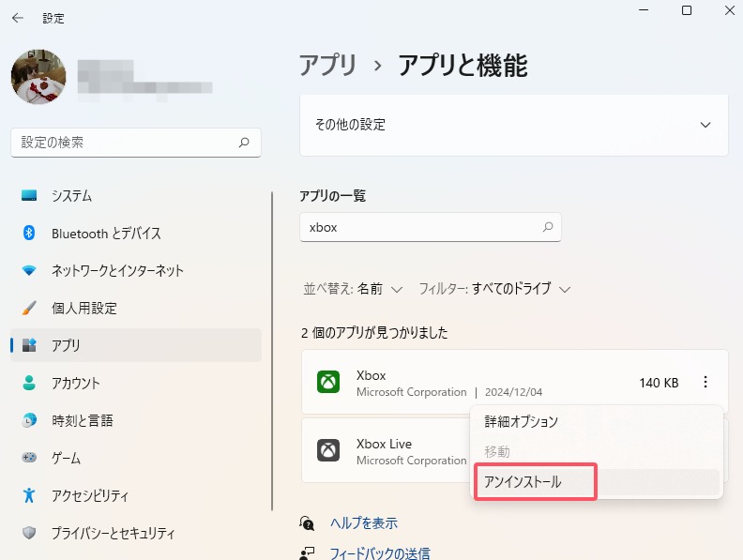
Task: Open the ヘルプを表示 link
Action: (364, 523)
